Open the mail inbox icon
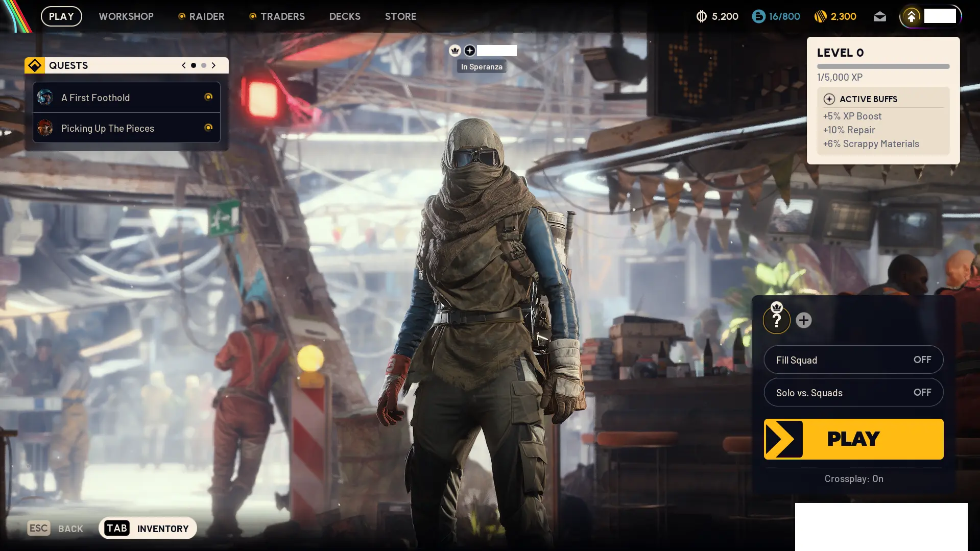Screen dimensions: 980x551 click(x=879, y=16)
